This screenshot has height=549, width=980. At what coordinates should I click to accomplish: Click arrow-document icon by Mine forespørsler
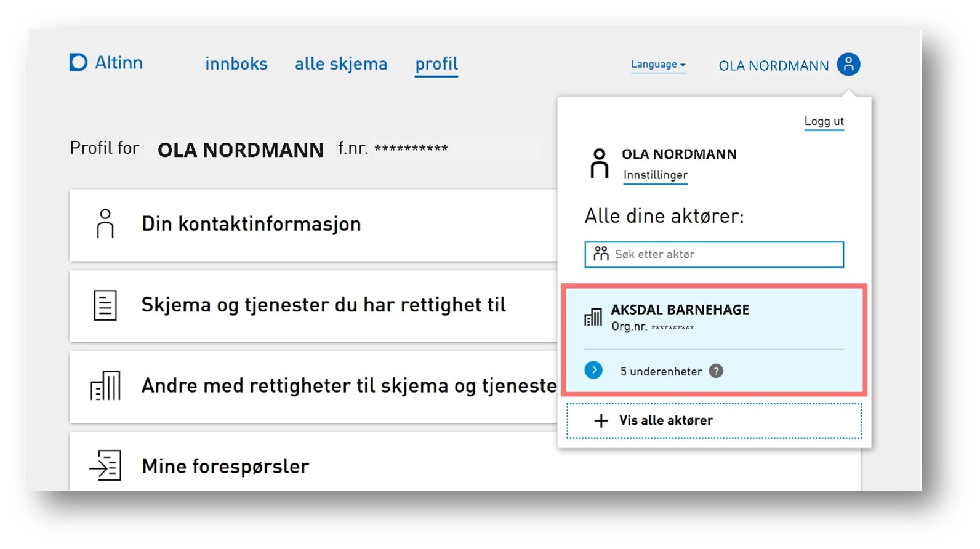click(x=105, y=465)
